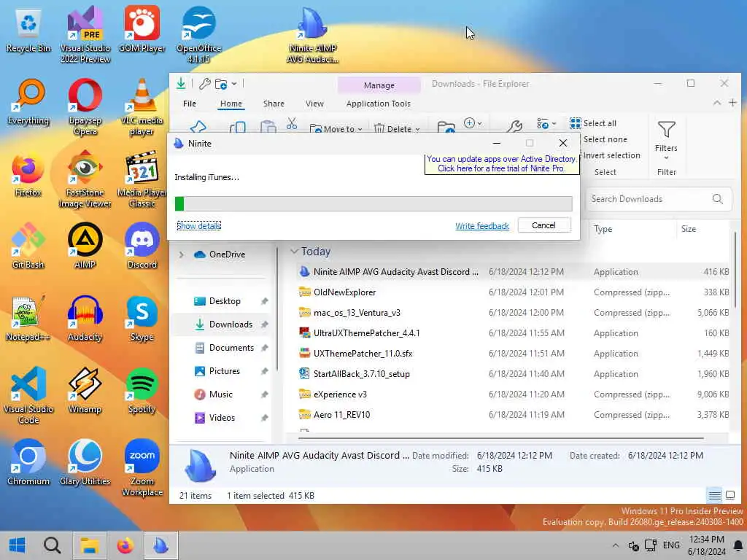Image resolution: width=747 pixels, height=560 pixels.
Task: Open Zoom Workplace desktop shortcut
Action: click(142, 467)
